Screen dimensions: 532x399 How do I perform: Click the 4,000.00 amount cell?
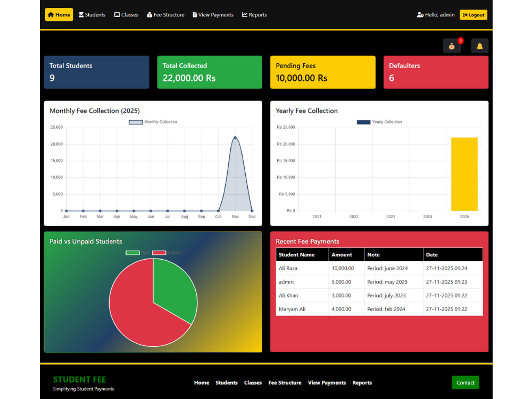(346, 309)
